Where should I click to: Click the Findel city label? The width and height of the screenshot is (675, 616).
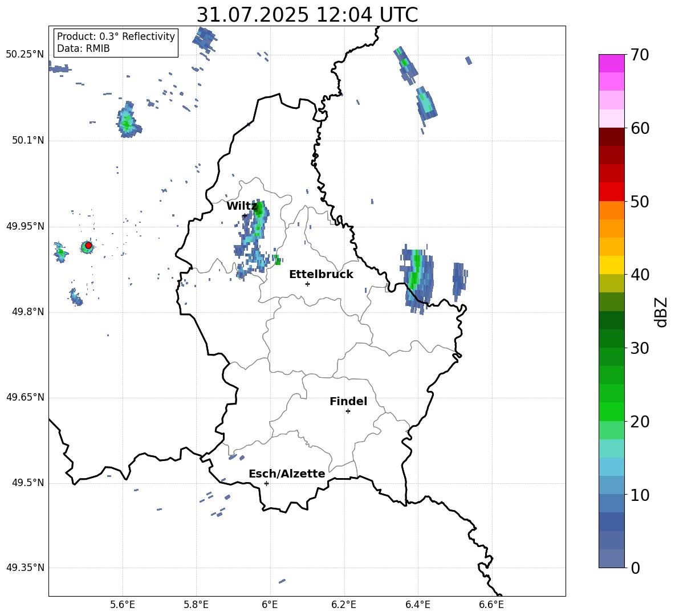coord(348,401)
